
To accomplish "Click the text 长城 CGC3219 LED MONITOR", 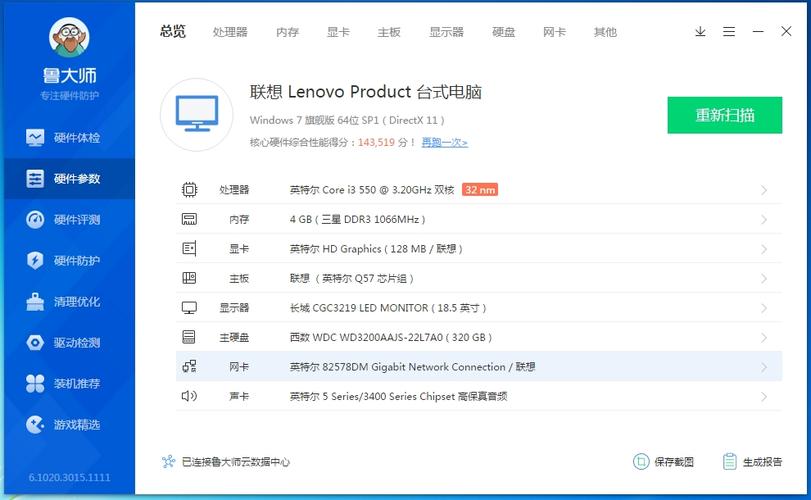I will pyautogui.click(x=359, y=308).
